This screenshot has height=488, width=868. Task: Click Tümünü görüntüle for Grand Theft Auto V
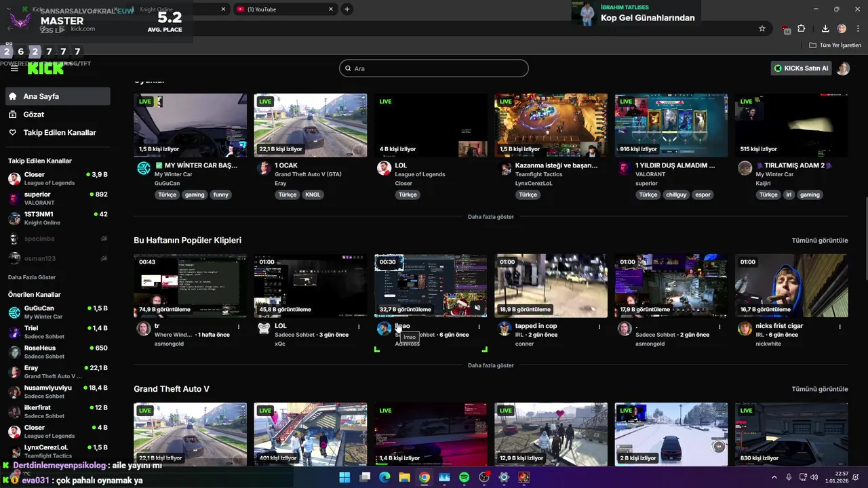(x=820, y=389)
